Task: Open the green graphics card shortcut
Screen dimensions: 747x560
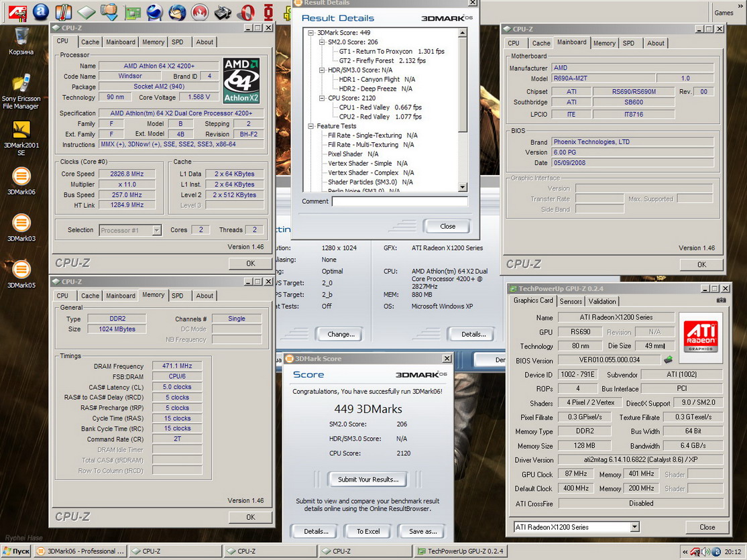Action: 132,13
